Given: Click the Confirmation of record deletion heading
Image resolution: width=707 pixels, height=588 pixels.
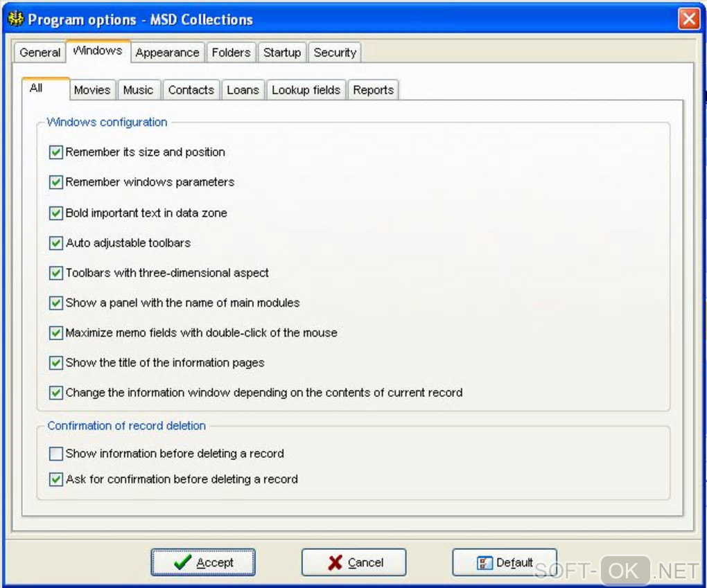Looking at the screenshot, I should pyautogui.click(x=126, y=426).
